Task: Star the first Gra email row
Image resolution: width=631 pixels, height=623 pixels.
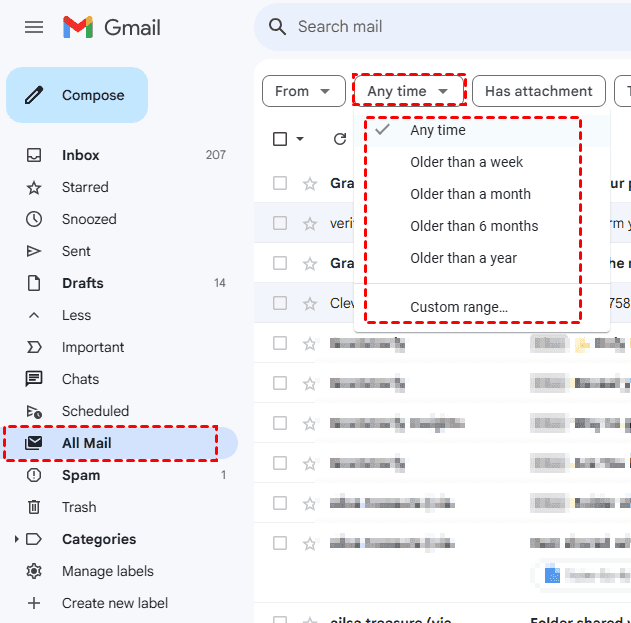Action: (310, 184)
